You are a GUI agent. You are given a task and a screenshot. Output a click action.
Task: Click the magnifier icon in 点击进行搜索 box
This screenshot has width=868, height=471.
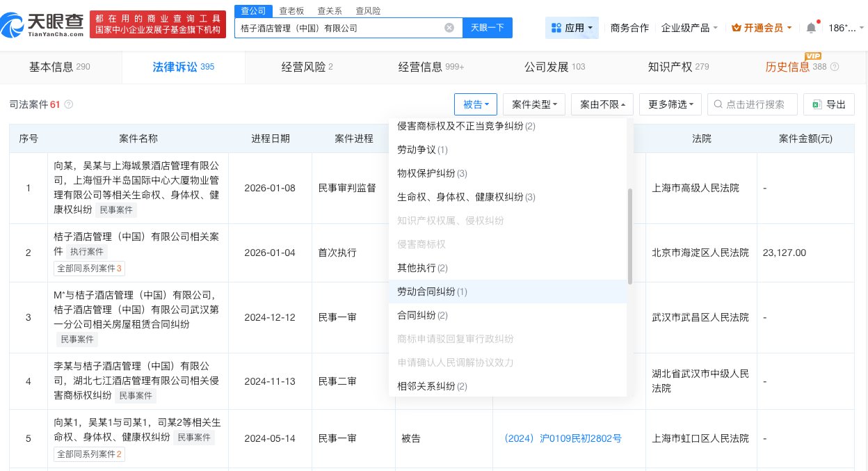pos(717,104)
